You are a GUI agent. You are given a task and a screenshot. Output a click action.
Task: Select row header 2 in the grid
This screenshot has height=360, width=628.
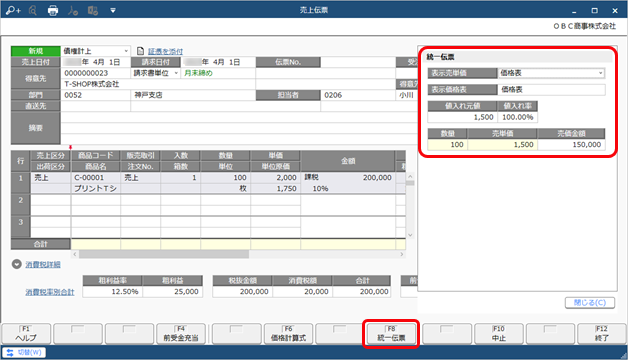20,205
